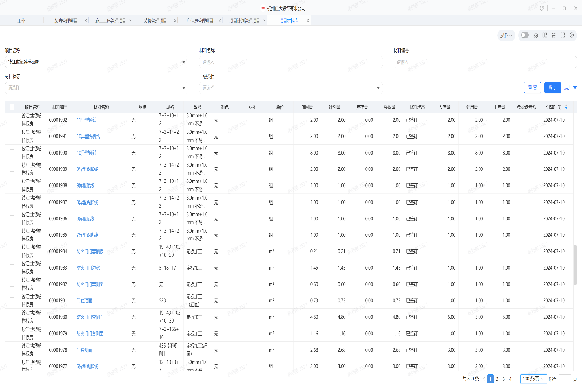Image resolution: width=582 pixels, height=392 pixels.
Task: Check the select-all header checkbox
Action: (12, 107)
